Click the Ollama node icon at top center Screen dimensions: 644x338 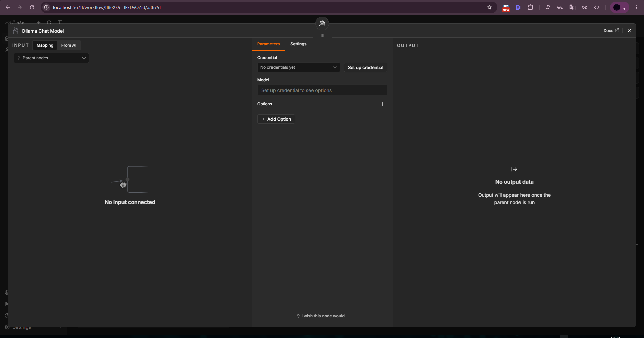tap(322, 23)
